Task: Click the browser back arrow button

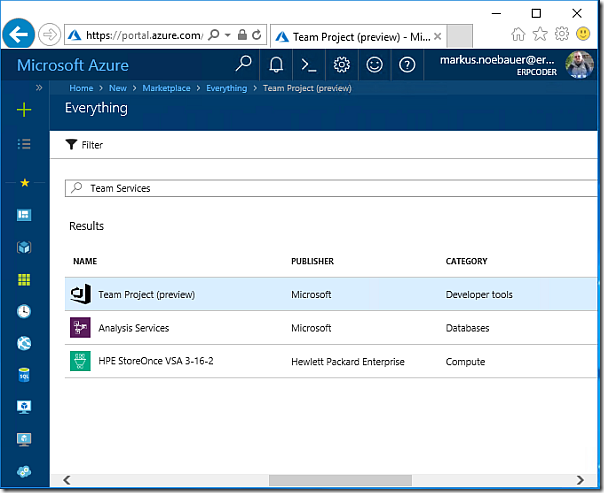Action: pos(19,34)
